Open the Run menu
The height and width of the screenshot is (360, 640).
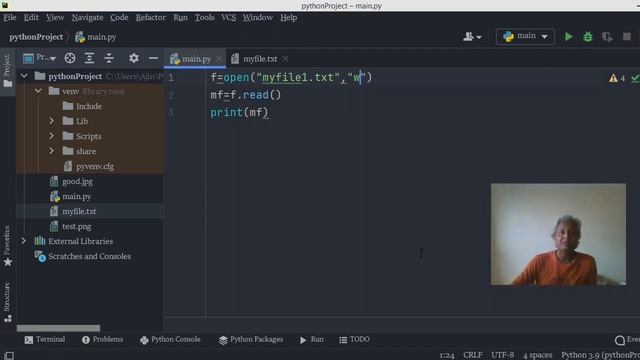[180, 18]
